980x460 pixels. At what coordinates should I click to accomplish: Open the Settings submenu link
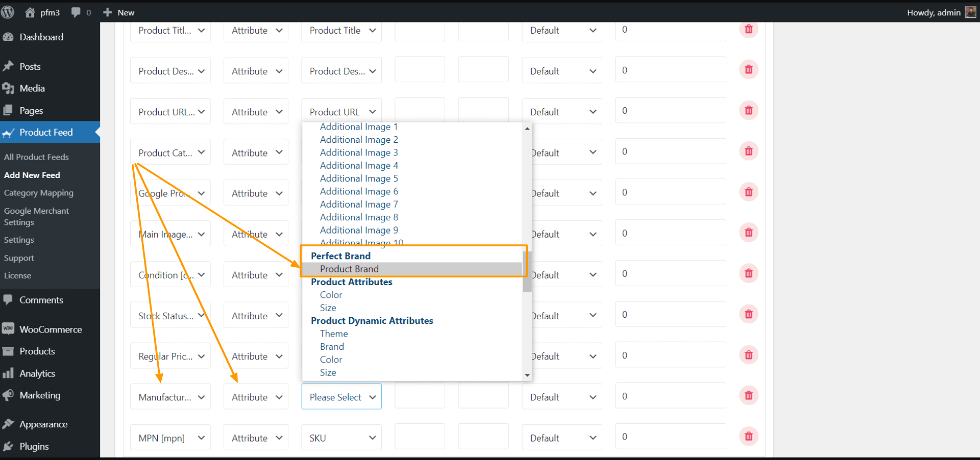coord(19,240)
